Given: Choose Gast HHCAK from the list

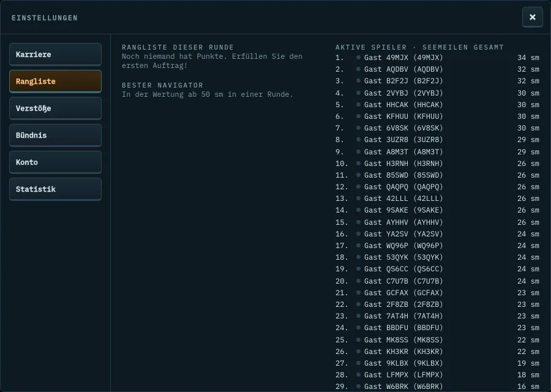Looking at the screenshot, I should (437, 104).
